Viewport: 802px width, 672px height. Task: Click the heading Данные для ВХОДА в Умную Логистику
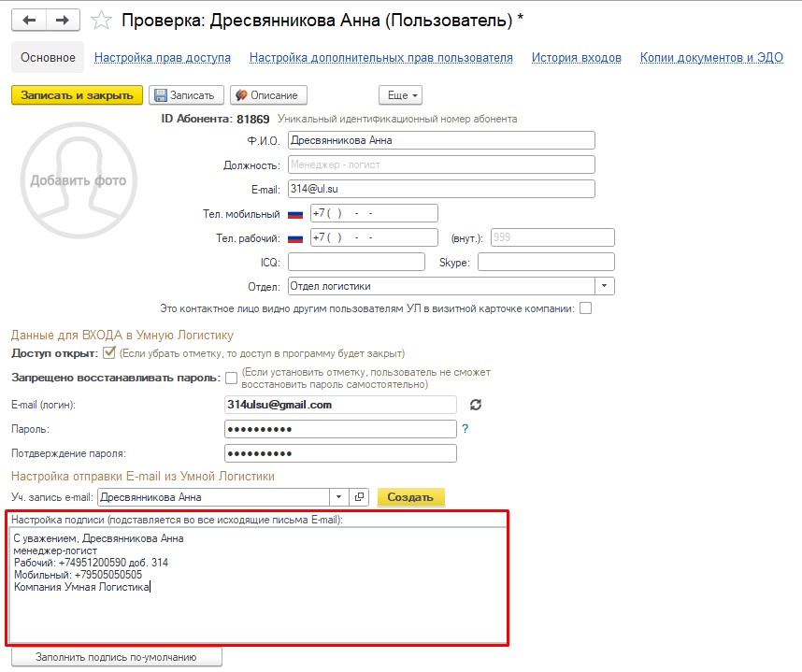pos(122,335)
